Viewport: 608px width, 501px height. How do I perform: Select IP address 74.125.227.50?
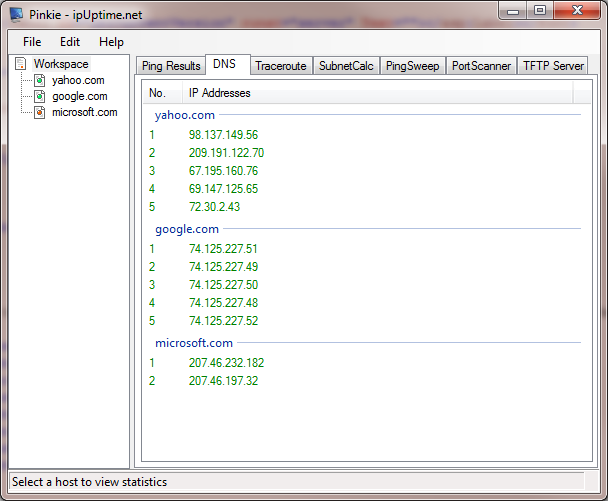[223, 285]
